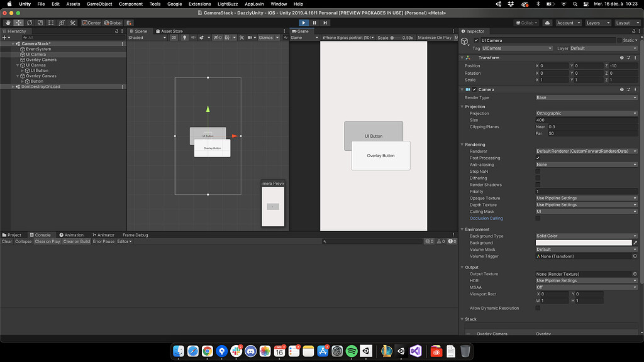Select the Rotate tool
Image resolution: width=644 pixels, height=362 pixels.
(29, 23)
